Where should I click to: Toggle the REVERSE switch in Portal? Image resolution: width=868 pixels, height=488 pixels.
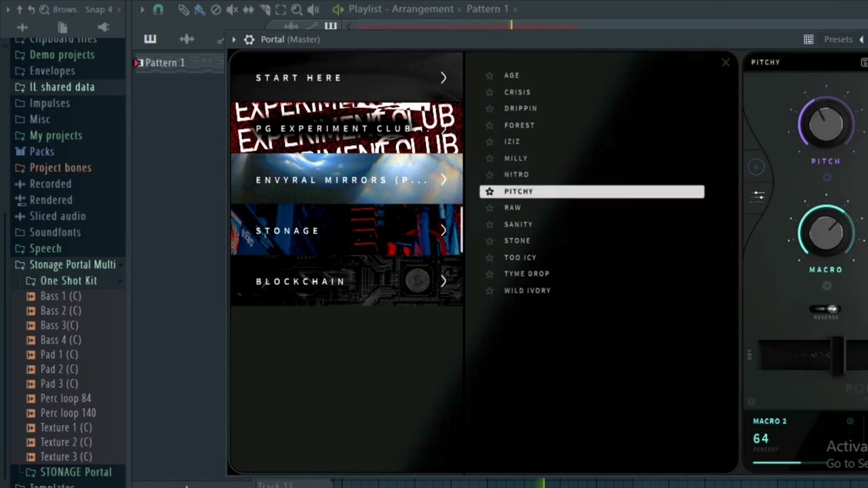click(825, 309)
